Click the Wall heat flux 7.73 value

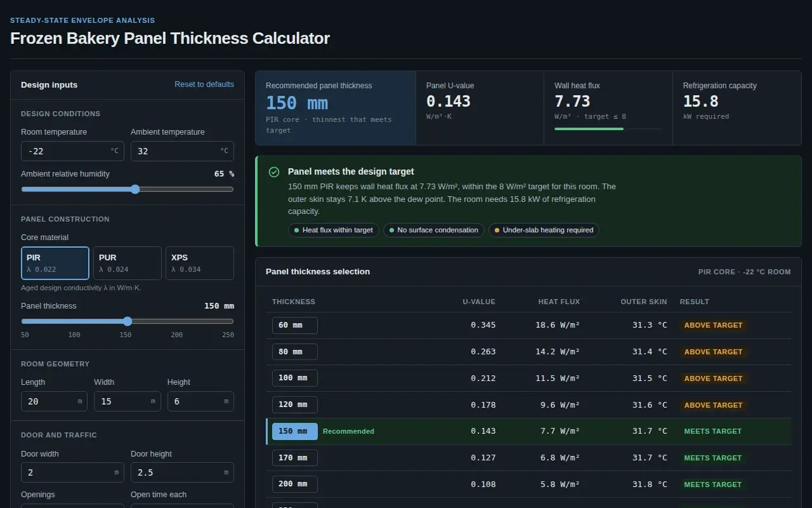[x=572, y=102]
